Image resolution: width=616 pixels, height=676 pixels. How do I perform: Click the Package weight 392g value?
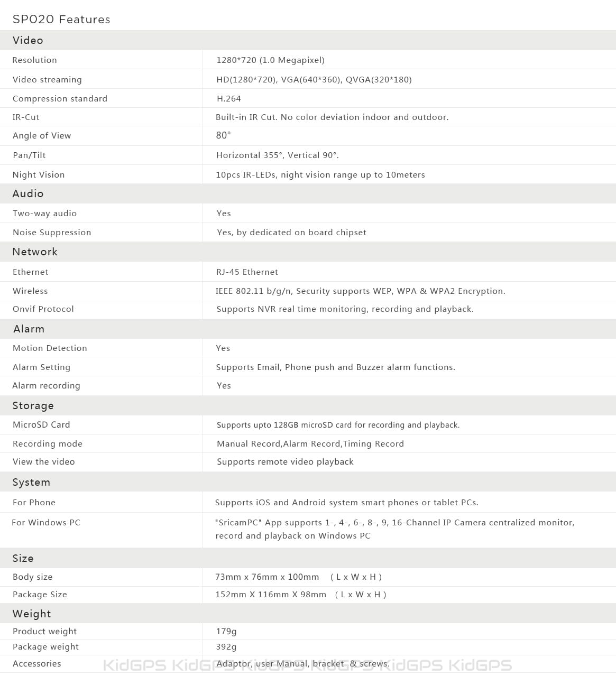(x=226, y=647)
